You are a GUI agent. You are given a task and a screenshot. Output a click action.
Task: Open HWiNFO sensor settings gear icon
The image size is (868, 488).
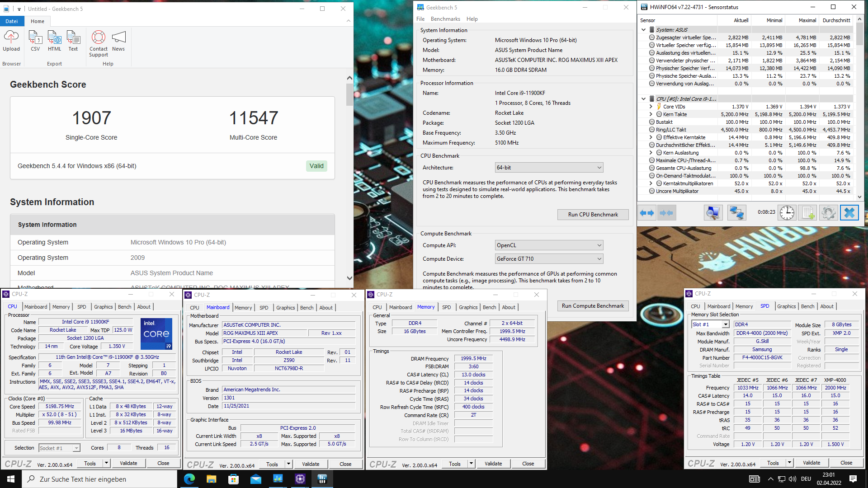[x=829, y=213]
